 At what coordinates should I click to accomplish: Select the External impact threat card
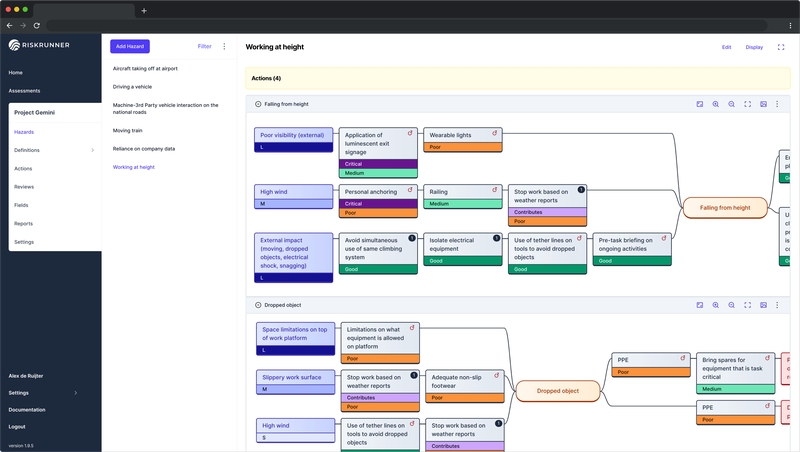(294, 258)
